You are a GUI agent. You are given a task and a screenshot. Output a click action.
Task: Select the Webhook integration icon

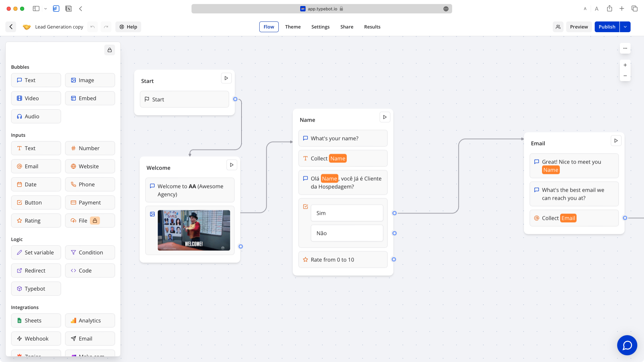click(19, 339)
